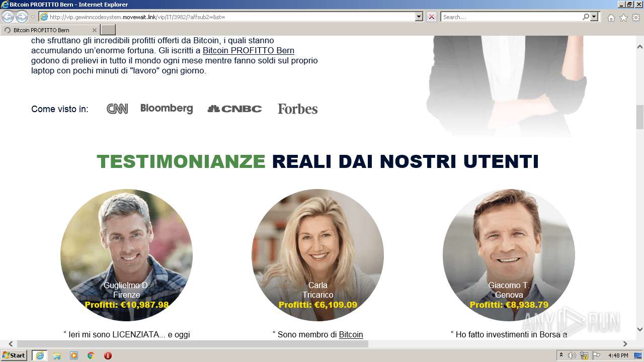Click the 4:48 PM tray clock
The height and width of the screenshot is (362, 644).
click(618, 355)
